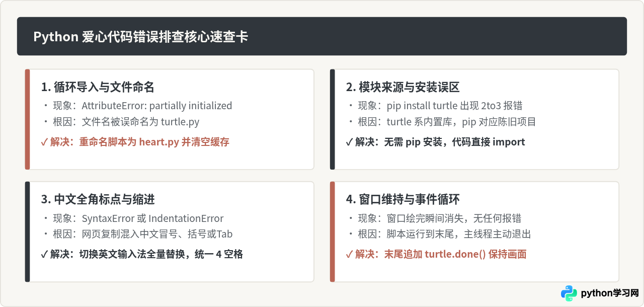Select heading '2. 模块来源与安装误区'

403,87
